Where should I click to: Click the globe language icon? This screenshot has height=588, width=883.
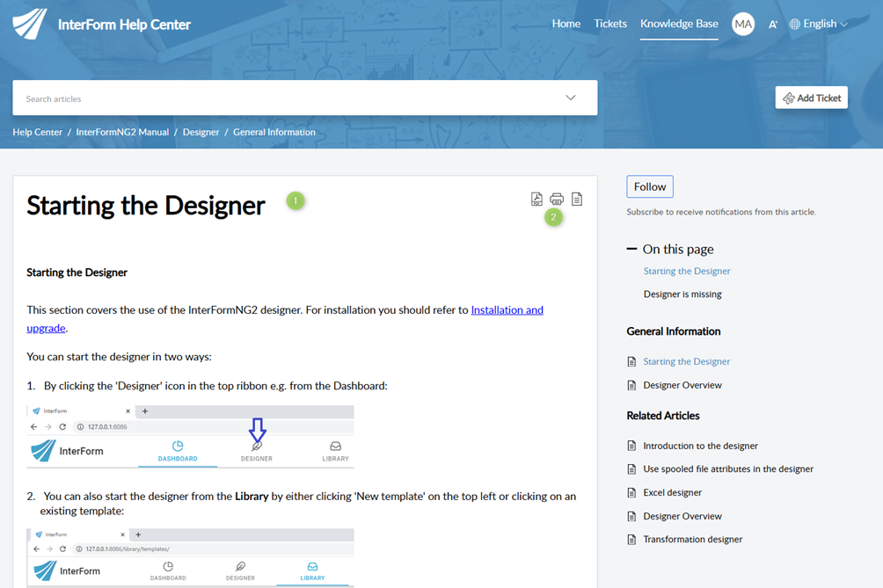click(x=794, y=25)
